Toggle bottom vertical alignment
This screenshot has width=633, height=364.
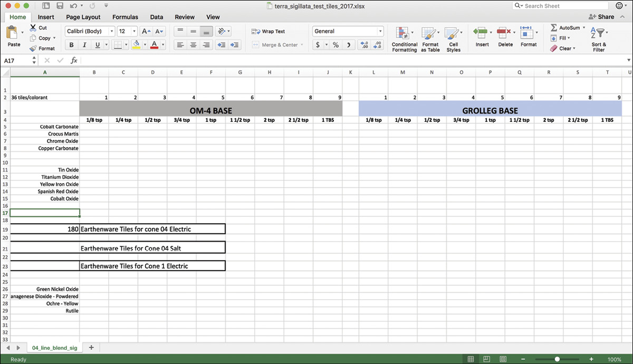tap(206, 31)
